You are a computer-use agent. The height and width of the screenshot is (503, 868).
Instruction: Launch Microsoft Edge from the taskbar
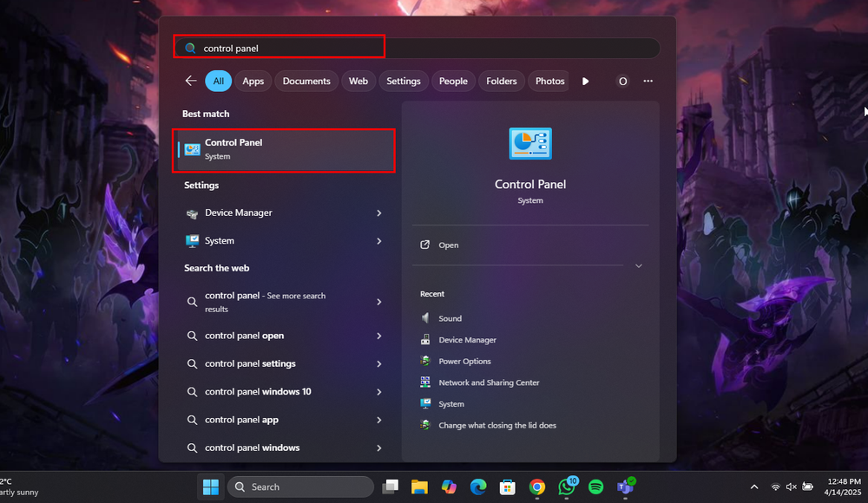[477, 487]
